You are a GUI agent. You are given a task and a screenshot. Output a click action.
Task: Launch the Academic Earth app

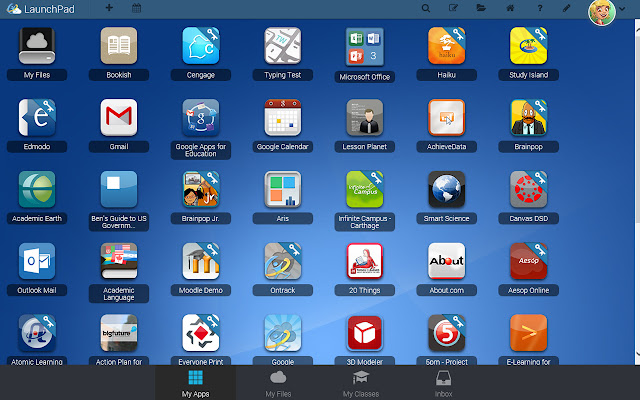pos(37,189)
